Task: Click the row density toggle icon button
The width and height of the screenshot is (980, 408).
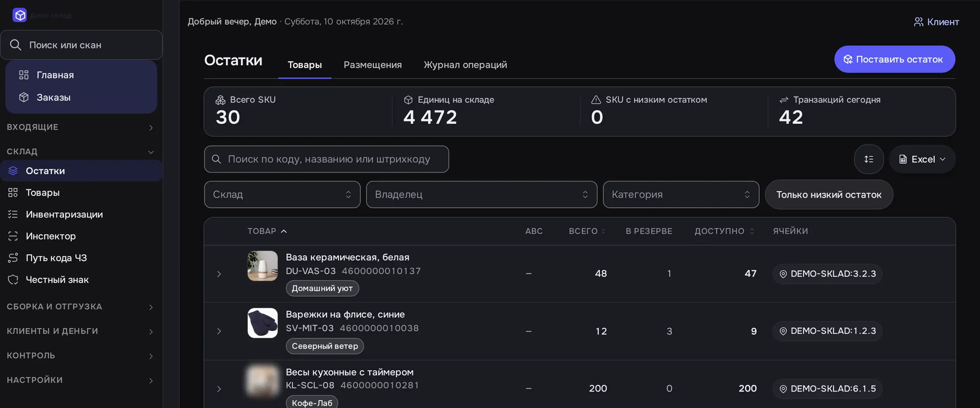Action: tap(869, 159)
